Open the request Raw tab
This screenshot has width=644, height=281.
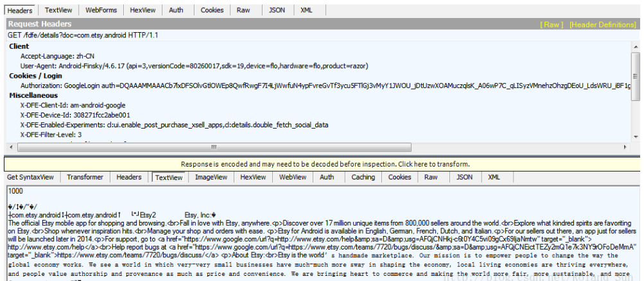[x=243, y=10]
